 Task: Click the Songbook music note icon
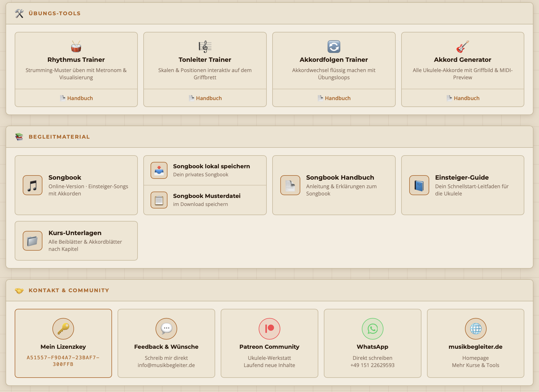pyautogui.click(x=33, y=185)
